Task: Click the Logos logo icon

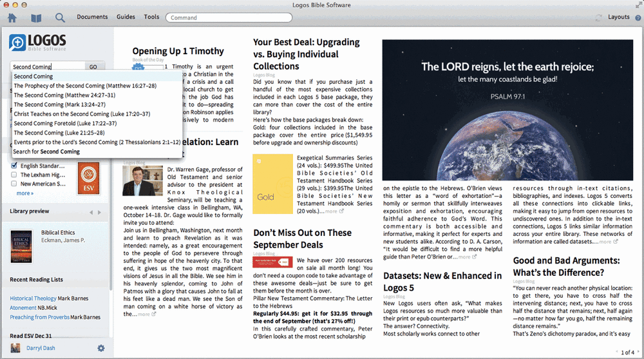Action: click(17, 43)
